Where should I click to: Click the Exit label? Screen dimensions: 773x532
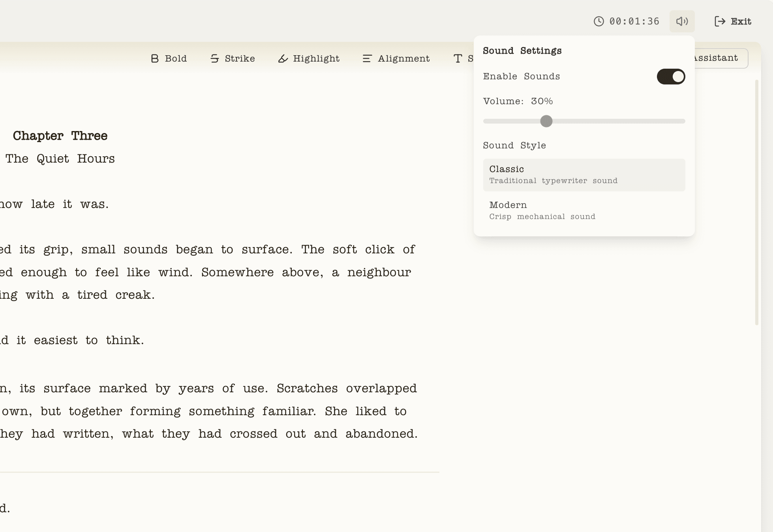pyautogui.click(x=741, y=21)
